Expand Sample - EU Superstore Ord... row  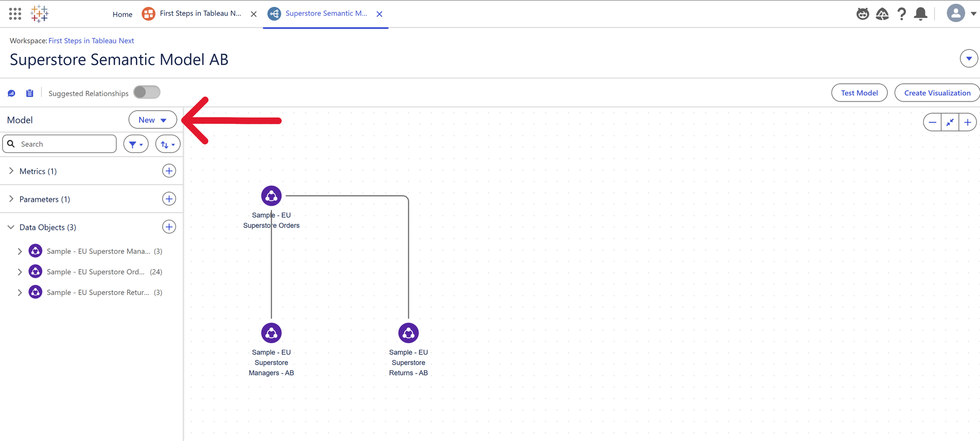pyautogui.click(x=20, y=272)
